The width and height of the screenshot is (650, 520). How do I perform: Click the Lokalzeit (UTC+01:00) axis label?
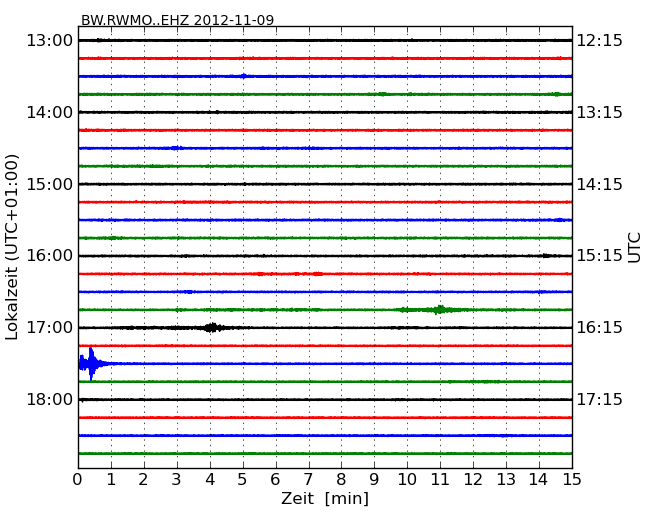(x=12, y=247)
